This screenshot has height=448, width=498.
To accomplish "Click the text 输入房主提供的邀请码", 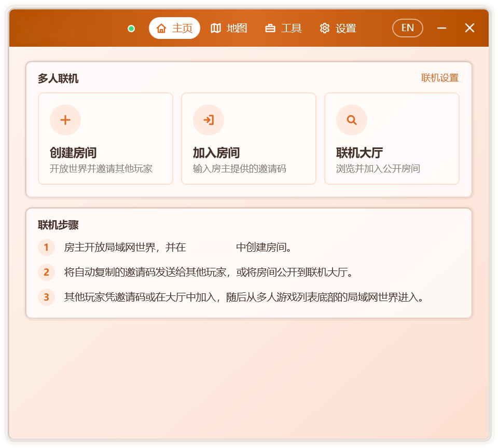I will 240,168.
